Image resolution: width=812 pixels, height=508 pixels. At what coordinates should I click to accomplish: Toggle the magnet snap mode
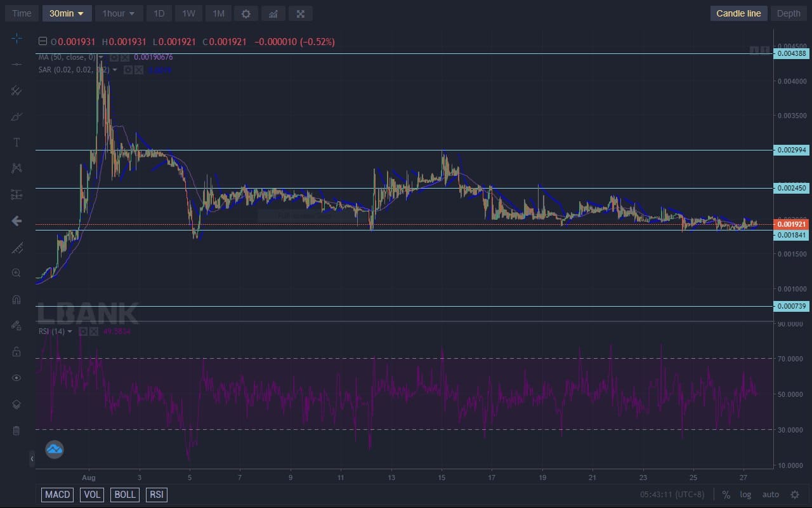tap(16, 299)
